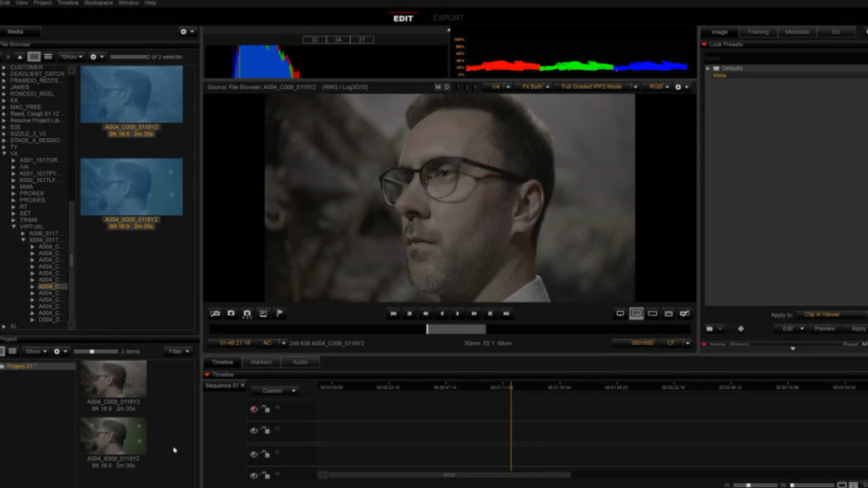This screenshot has width=868, height=488.
Task: Click the flag marker icon below the viewer
Action: [280, 313]
